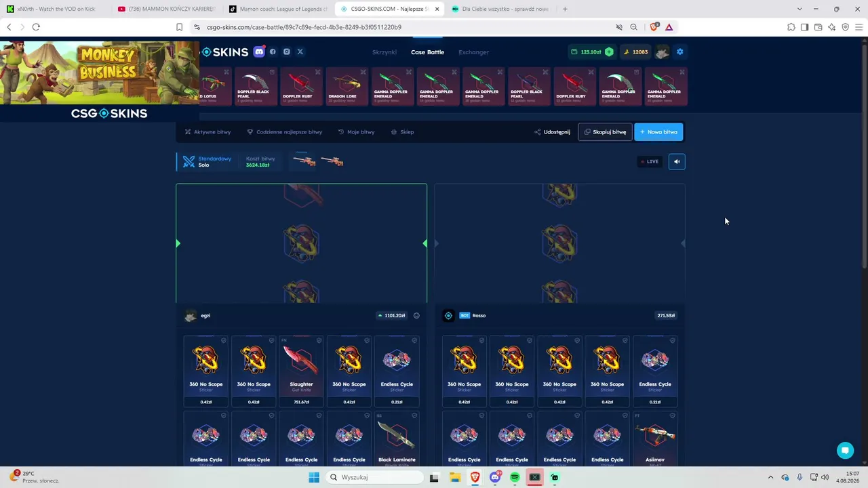
Task: Select the second case thumbnail in battle header
Action: (332, 161)
